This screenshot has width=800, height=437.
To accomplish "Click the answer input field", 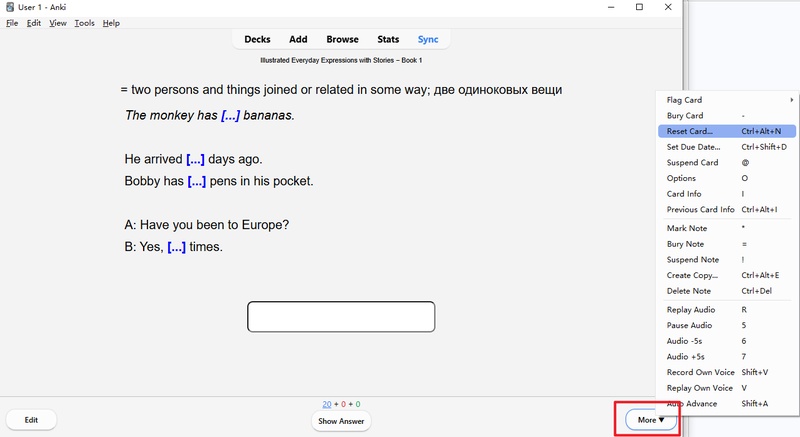I will click(x=341, y=317).
